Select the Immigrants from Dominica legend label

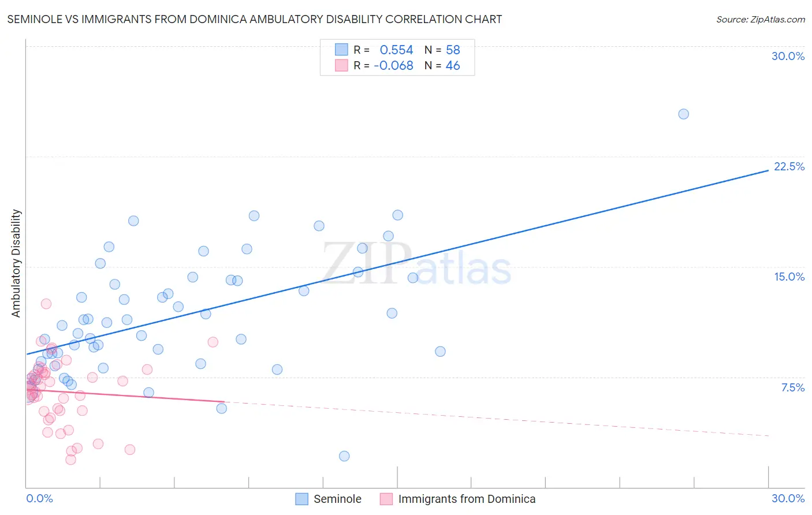tap(467, 499)
